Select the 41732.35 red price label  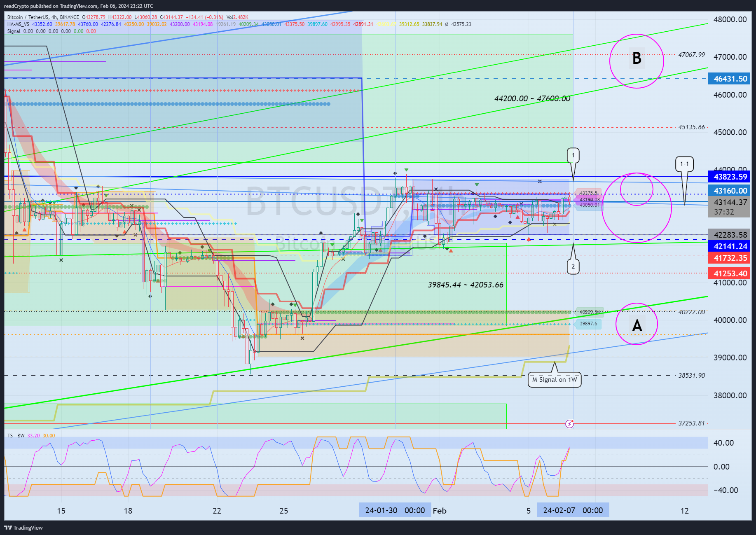(x=730, y=258)
